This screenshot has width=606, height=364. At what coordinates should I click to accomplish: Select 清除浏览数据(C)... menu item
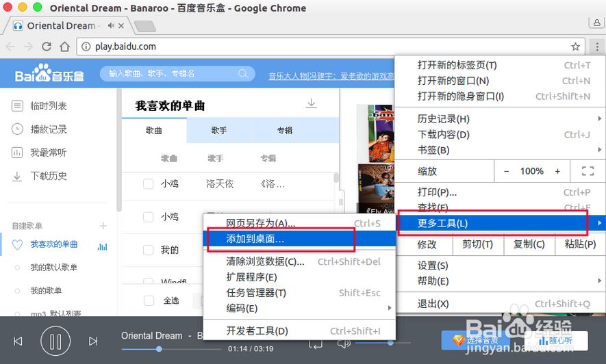pyautogui.click(x=299, y=261)
